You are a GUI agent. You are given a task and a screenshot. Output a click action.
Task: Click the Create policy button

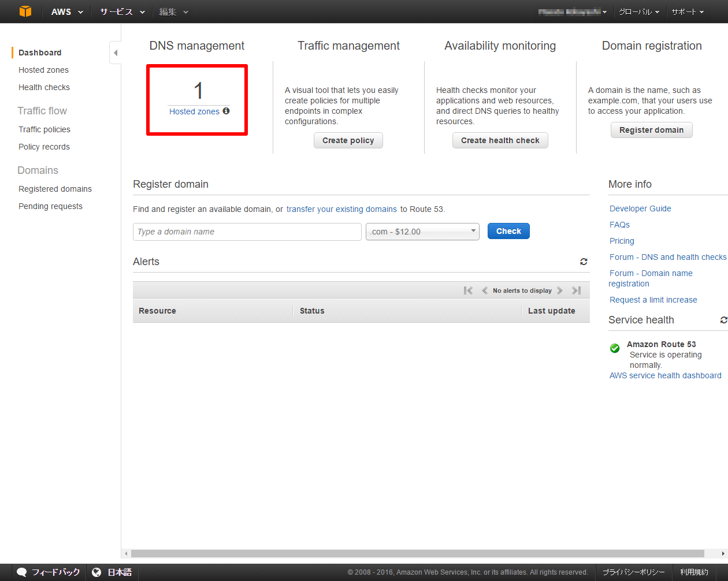pyautogui.click(x=348, y=140)
